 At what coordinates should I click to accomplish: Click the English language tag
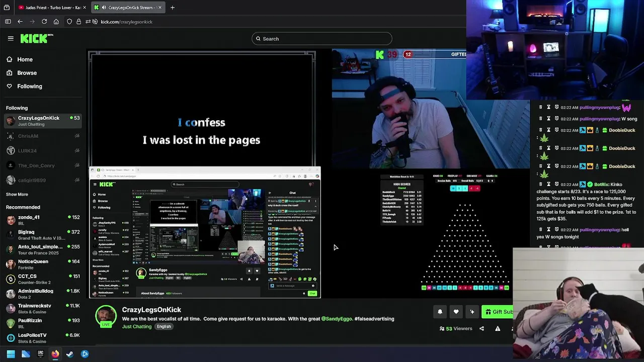(164, 327)
